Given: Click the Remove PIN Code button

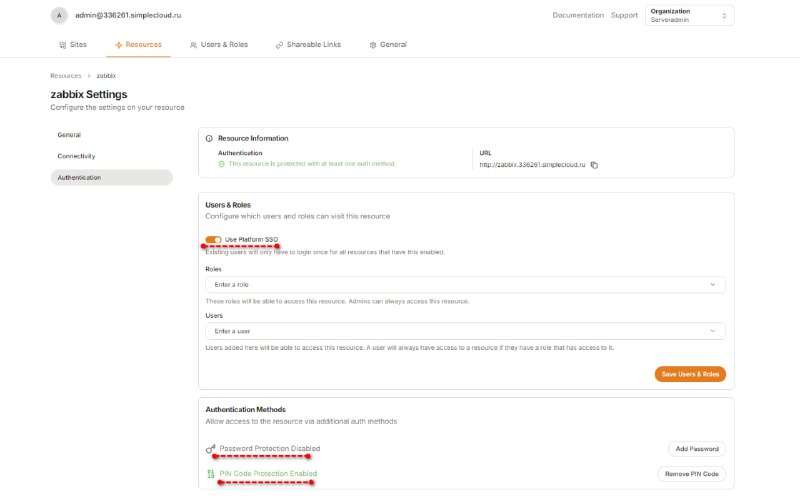Looking at the screenshot, I should (x=691, y=473).
